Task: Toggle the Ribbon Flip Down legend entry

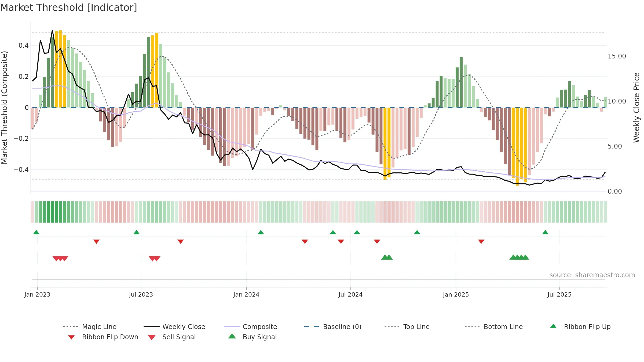Action: coord(103,337)
